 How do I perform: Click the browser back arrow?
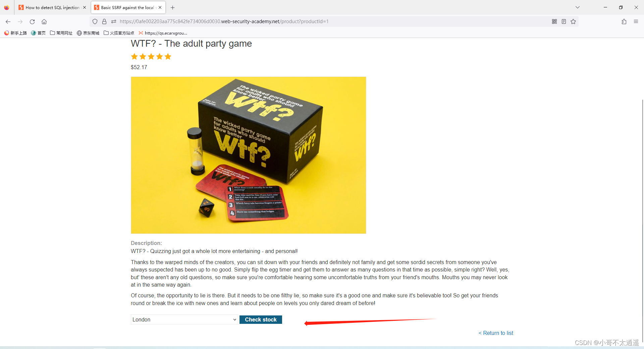[x=8, y=21]
